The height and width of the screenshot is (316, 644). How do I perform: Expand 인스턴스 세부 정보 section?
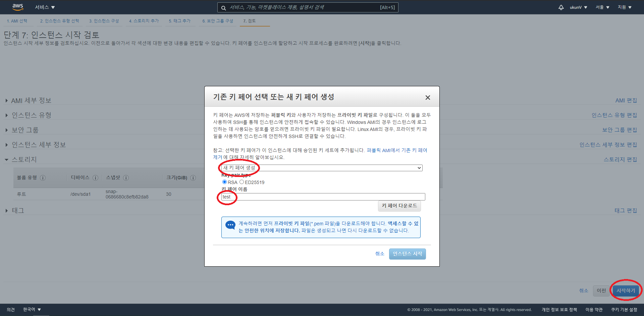pyautogui.click(x=36, y=145)
